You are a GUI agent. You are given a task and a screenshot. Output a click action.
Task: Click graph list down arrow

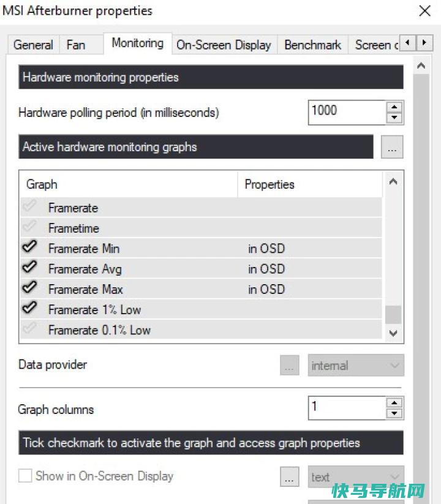[393, 333]
